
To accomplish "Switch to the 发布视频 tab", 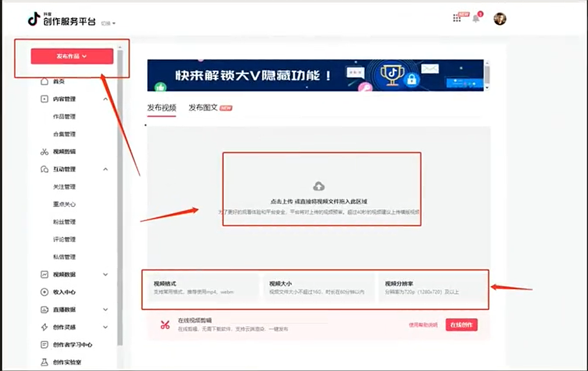I will [x=162, y=108].
